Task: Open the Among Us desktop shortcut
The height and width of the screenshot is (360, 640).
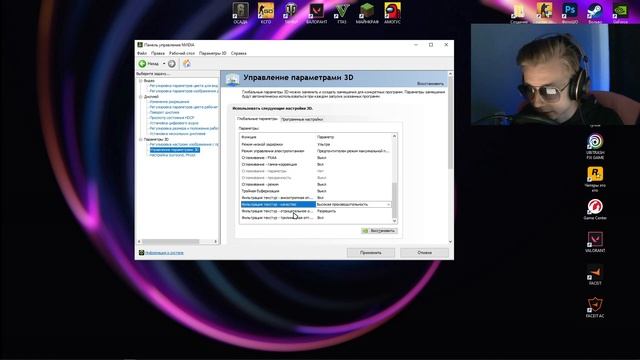Action: click(x=392, y=13)
